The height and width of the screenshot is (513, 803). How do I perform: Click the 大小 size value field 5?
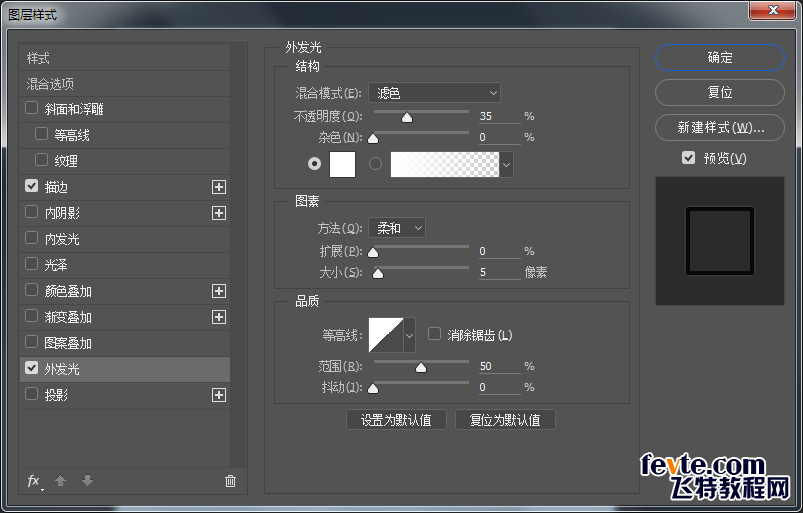click(x=499, y=272)
